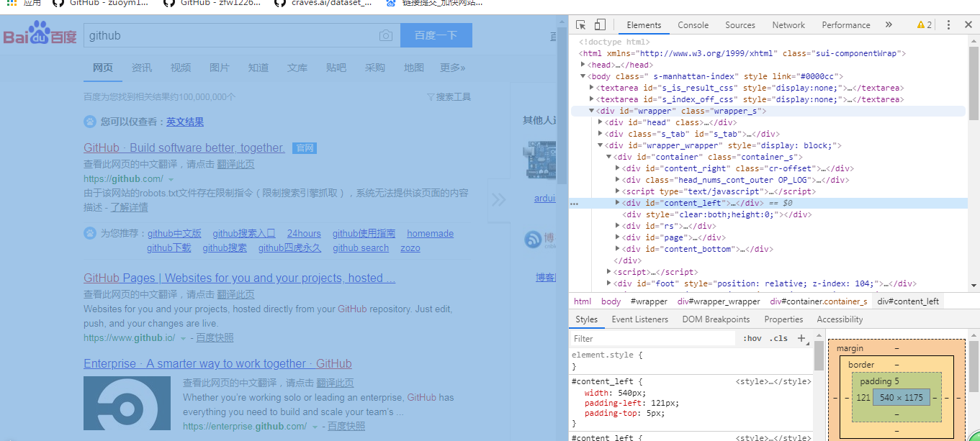Click the camera image-search icon
Viewport: 980px width, 441px height.
point(386,35)
